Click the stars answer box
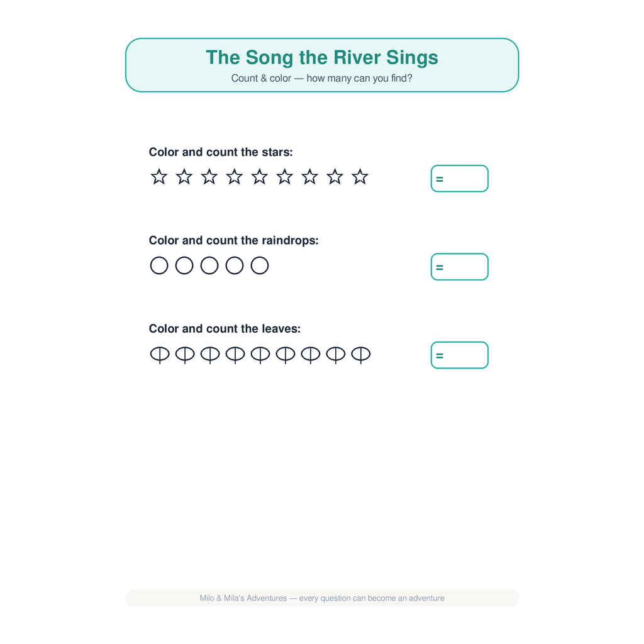The height and width of the screenshot is (644, 644). click(x=460, y=179)
